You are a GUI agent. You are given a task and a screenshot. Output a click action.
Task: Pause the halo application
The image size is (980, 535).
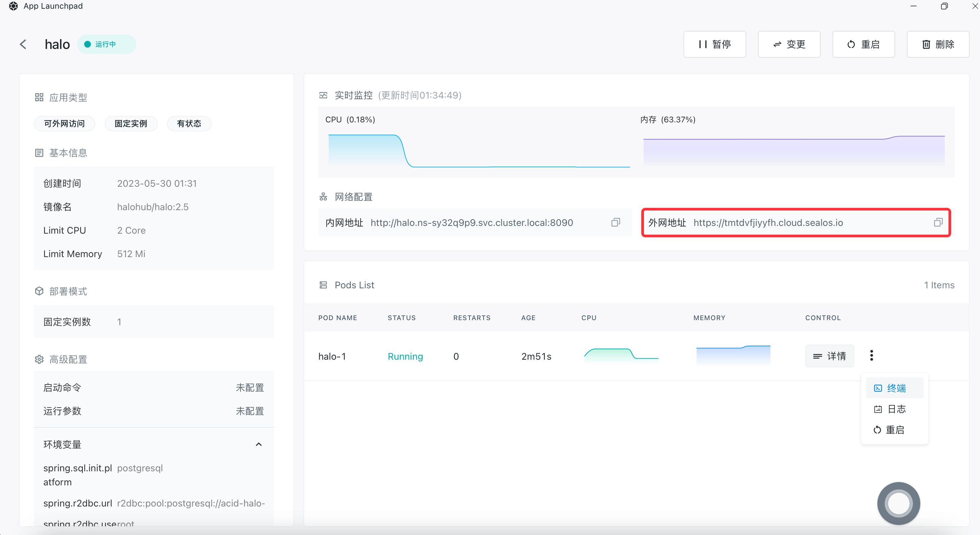pos(714,45)
